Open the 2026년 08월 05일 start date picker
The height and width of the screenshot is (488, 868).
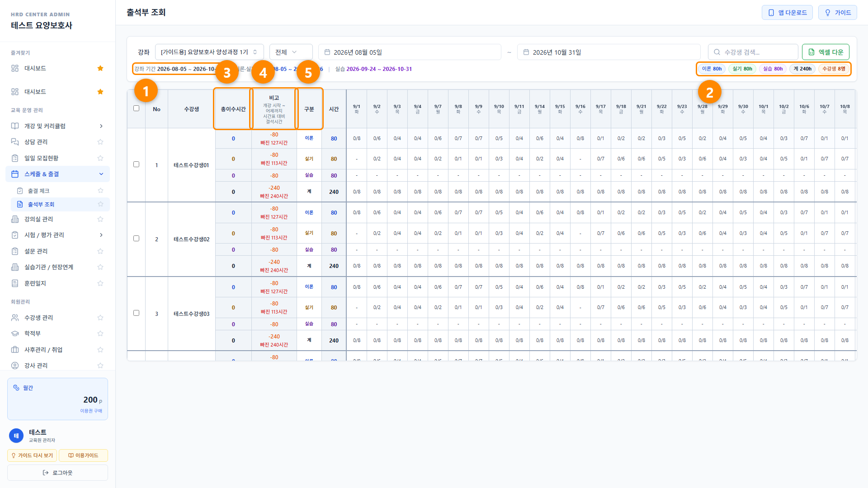(410, 52)
